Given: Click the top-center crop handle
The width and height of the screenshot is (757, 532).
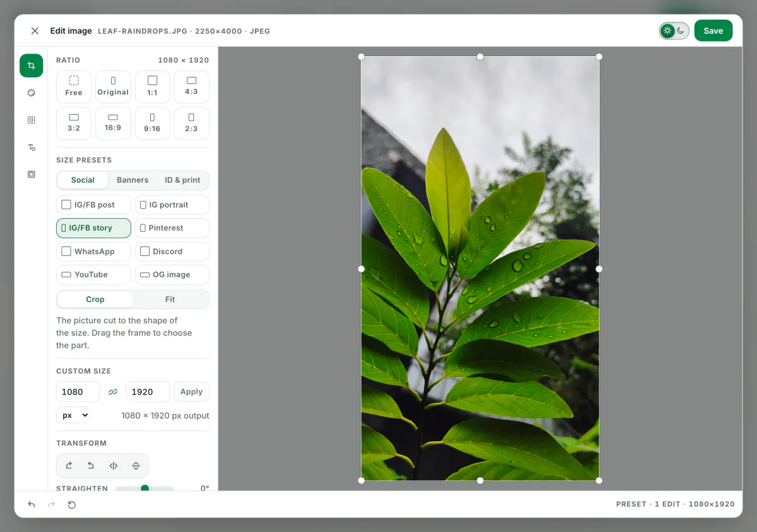Looking at the screenshot, I should tap(480, 57).
